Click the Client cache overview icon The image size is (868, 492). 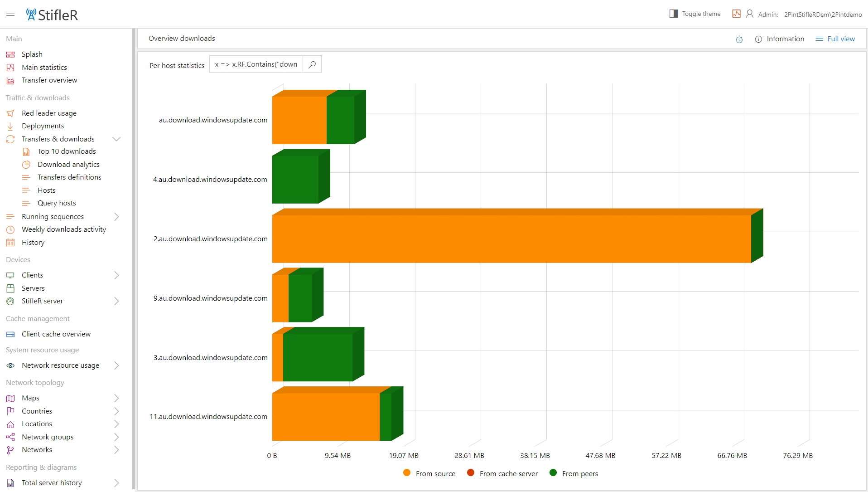tap(10, 334)
